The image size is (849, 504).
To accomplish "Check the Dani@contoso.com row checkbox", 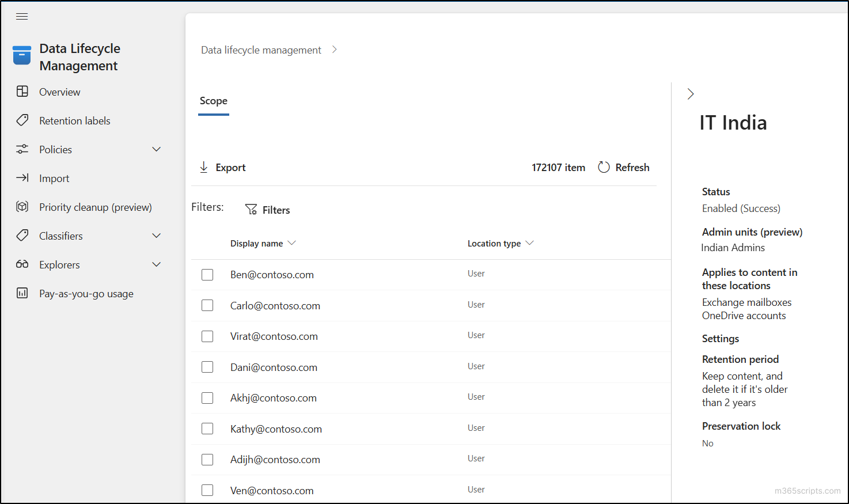I will pyautogui.click(x=207, y=367).
